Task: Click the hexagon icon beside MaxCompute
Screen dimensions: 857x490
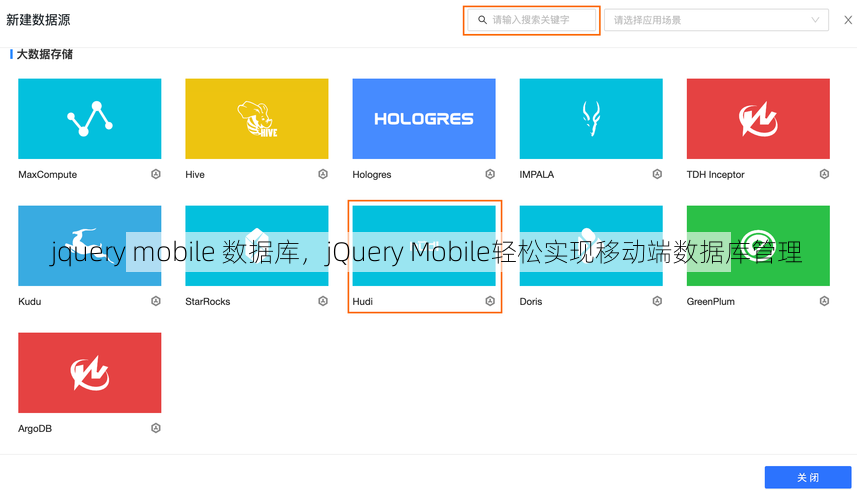Action: [x=156, y=174]
